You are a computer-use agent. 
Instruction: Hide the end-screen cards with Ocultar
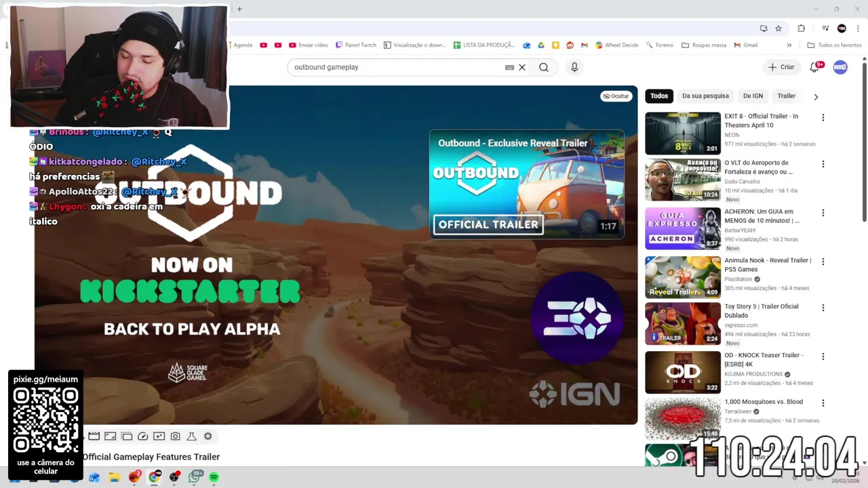click(616, 96)
